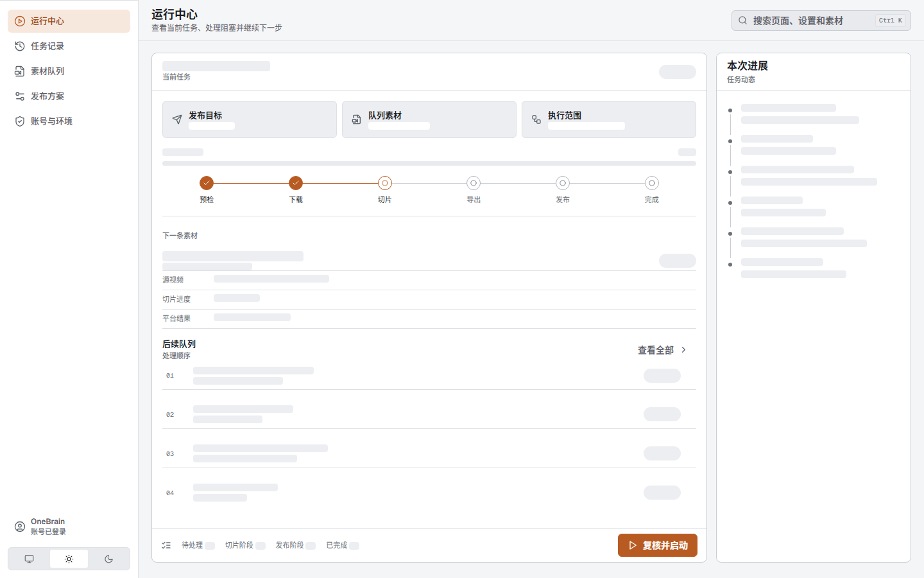The image size is (924, 578).
Task: Click the search magnifier icon
Action: pyautogui.click(x=742, y=21)
